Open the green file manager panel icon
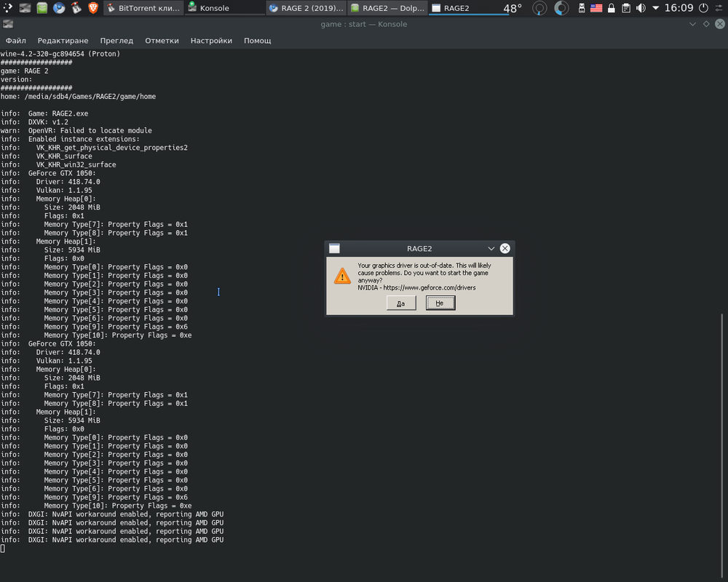This screenshot has height=582, width=728. 42,8
